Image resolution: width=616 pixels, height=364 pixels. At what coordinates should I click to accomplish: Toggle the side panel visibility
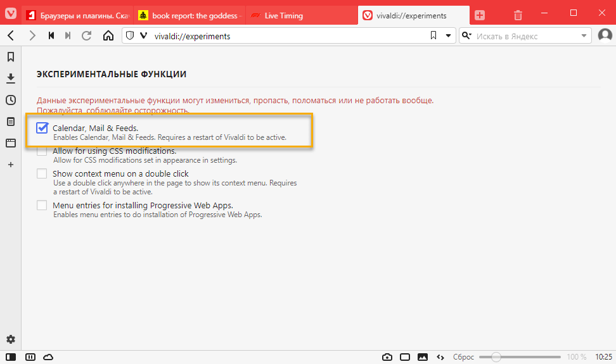(x=11, y=357)
